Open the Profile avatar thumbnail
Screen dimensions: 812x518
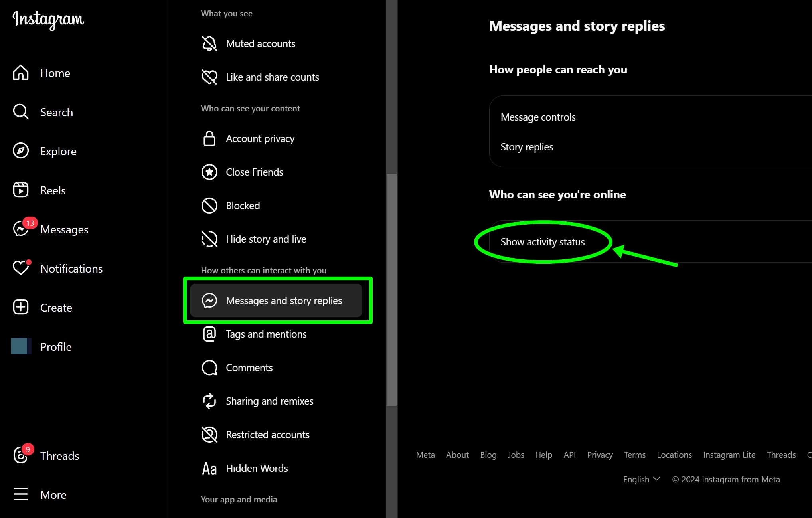[x=21, y=346]
